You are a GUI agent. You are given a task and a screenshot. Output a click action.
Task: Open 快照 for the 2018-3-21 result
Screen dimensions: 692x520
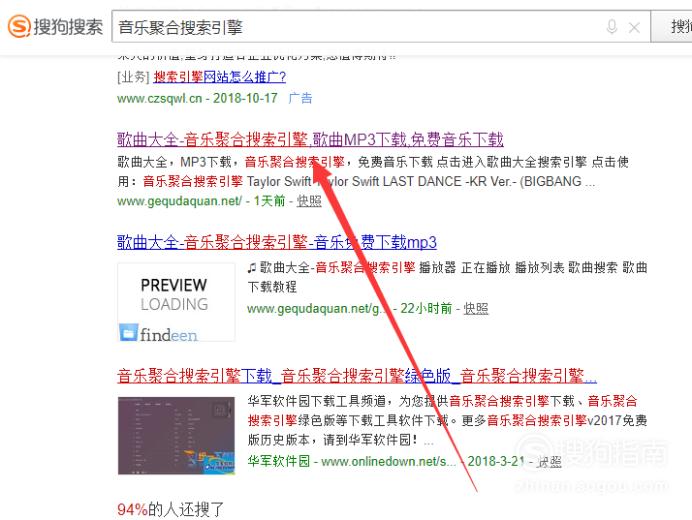549,462
